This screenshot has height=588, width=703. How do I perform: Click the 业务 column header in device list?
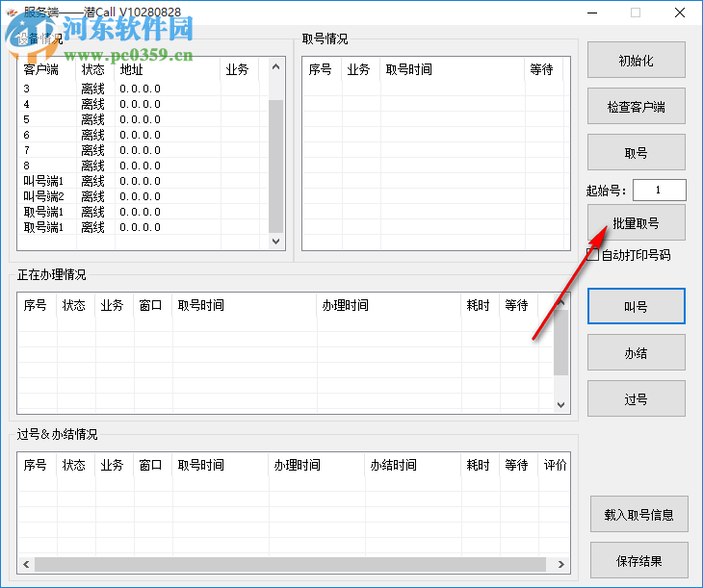[x=240, y=69]
